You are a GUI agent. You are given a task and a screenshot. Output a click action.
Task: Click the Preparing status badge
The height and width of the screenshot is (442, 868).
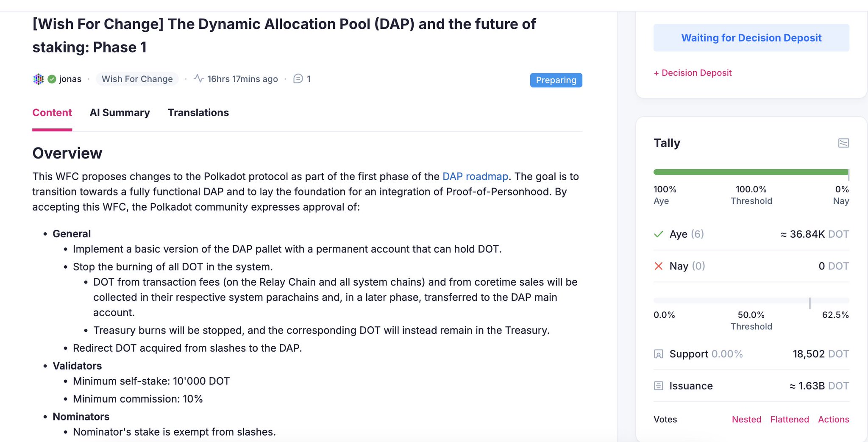(x=556, y=80)
